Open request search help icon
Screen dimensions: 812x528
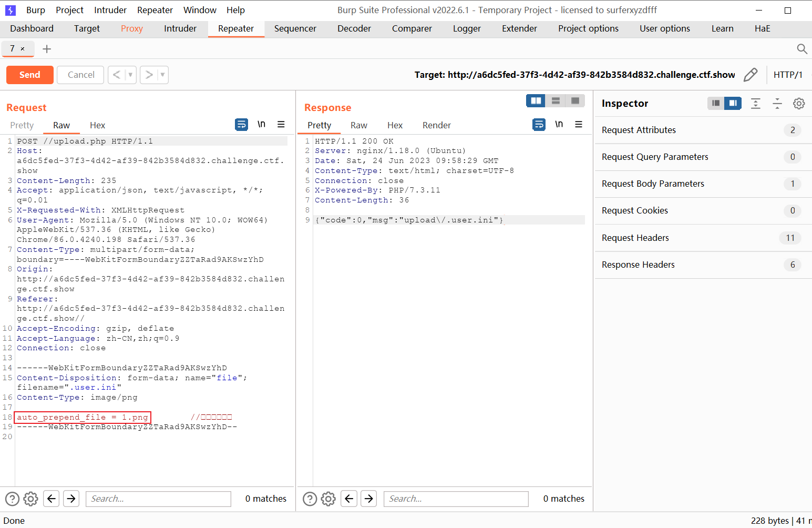(12, 499)
